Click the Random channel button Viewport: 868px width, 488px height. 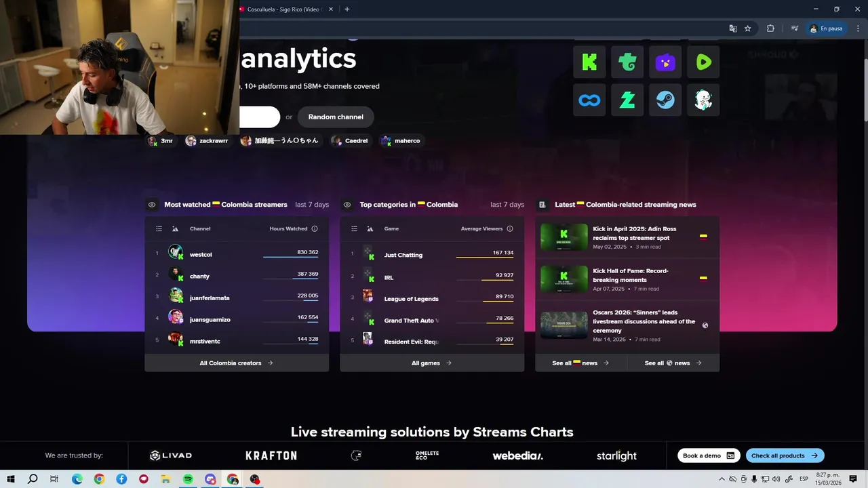pos(336,117)
